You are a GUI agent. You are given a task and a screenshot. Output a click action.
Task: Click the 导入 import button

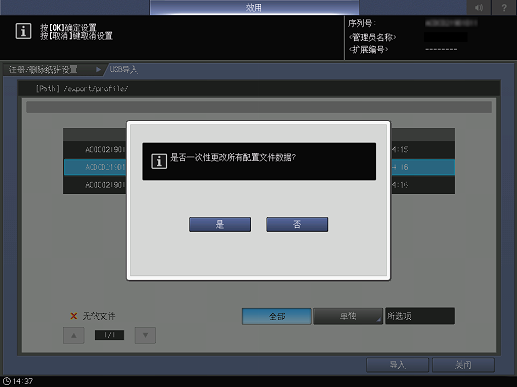(x=397, y=365)
